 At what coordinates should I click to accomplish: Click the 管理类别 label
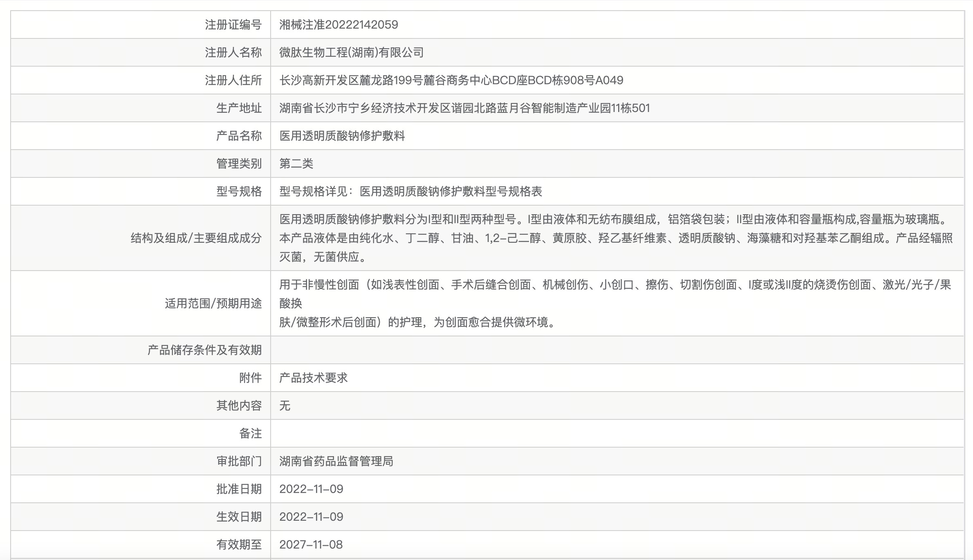[x=239, y=164]
